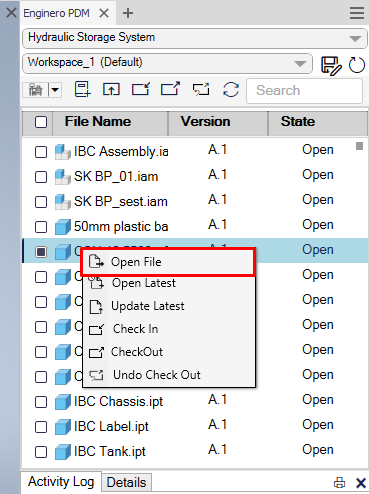Toggle the select-all header checkbox
The width and height of the screenshot is (369, 494).
coord(41,122)
